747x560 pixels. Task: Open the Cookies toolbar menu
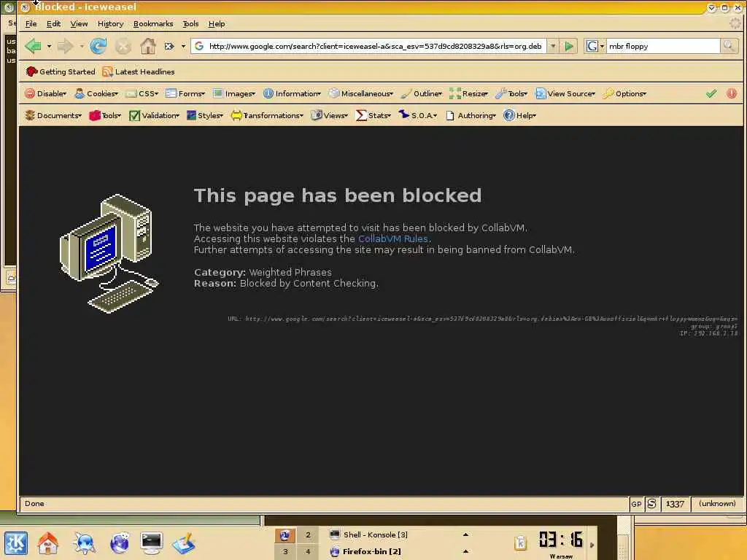click(96, 94)
